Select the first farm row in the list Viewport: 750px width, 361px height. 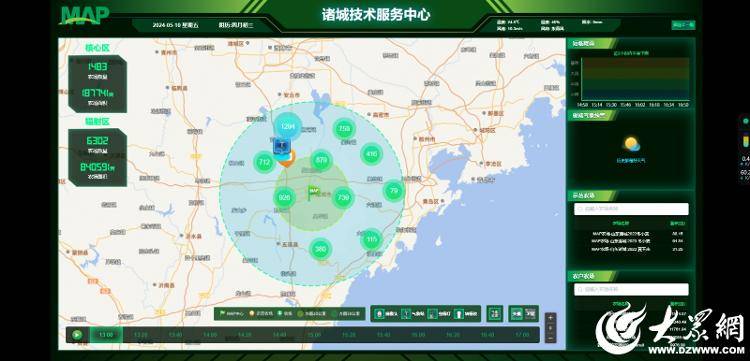point(631,234)
